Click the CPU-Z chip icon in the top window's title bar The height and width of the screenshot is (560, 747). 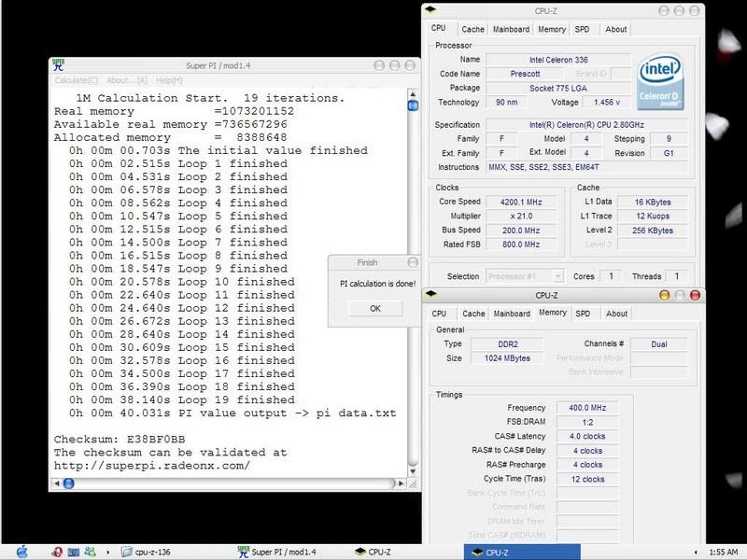(430, 10)
